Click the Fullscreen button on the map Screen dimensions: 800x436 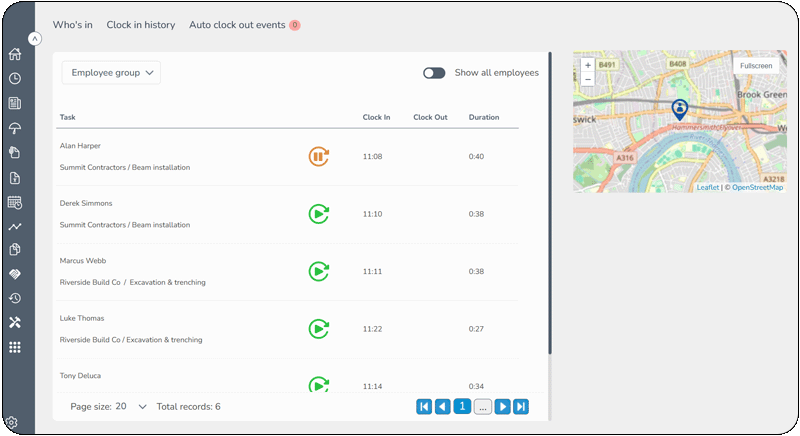tap(756, 66)
